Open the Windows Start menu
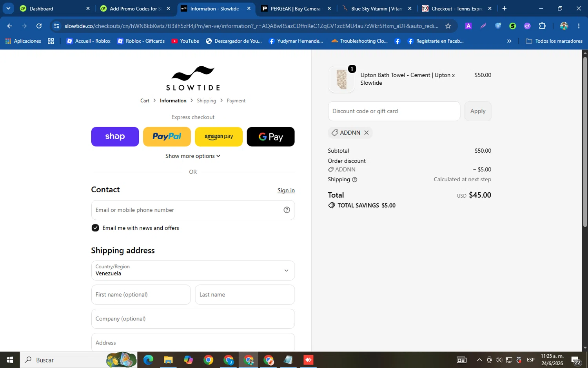Screen dimensions: 588x368 coord(10,360)
